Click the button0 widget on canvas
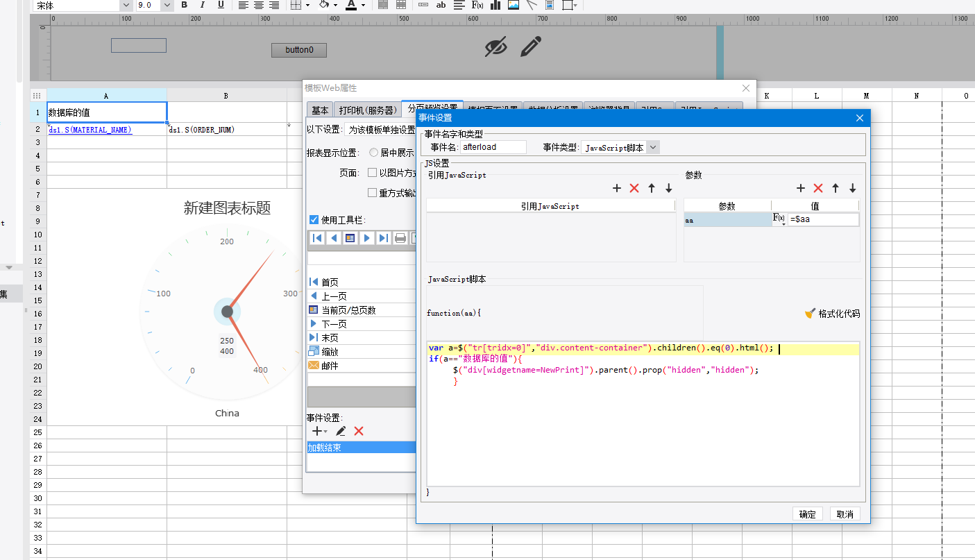 coord(299,50)
